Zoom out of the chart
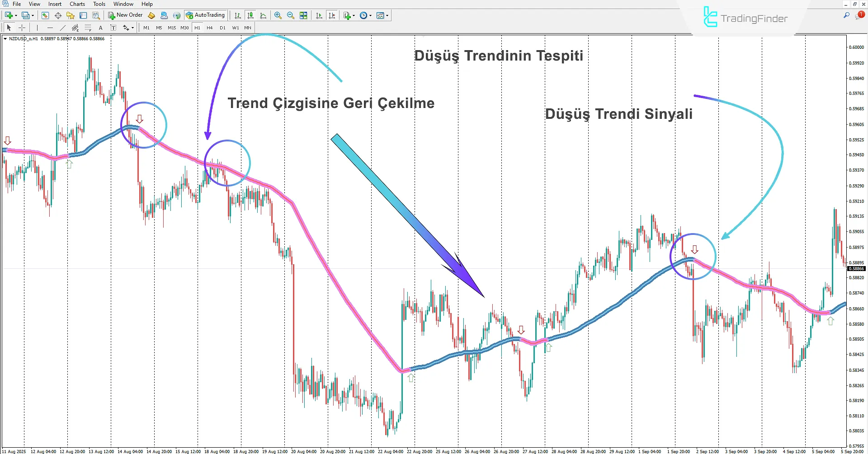This screenshot has height=454, width=868. [290, 15]
